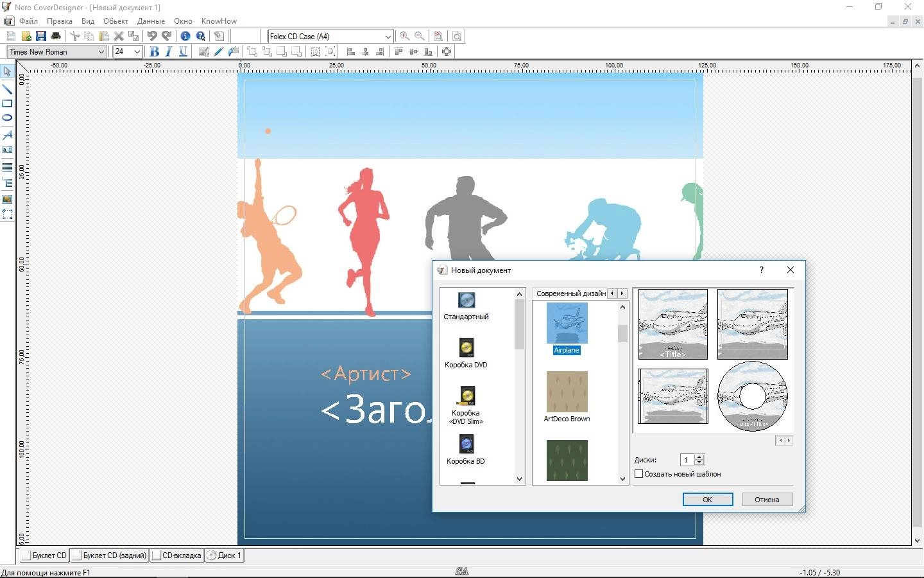The width and height of the screenshot is (924, 578).
Task: Switch to the CD-вкладка tab
Action: (177, 556)
